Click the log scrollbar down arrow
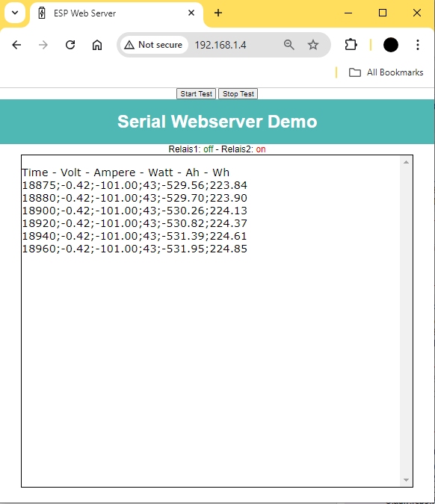435x504 pixels. (x=406, y=480)
